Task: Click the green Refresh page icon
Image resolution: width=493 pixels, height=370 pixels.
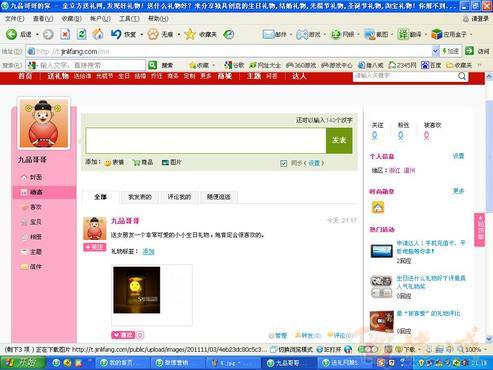Action: [82, 34]
